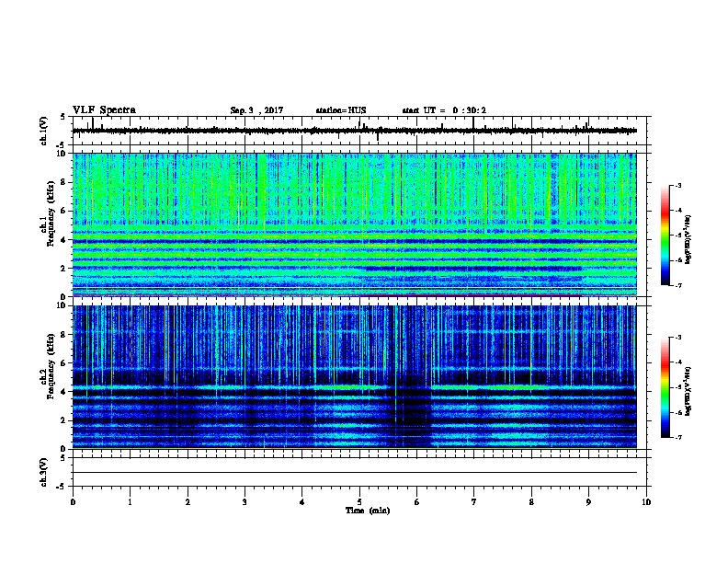Viewport: 728px width, 563px height.
Task: Click the "10" tick on Time axis
Action: point(646,501)
